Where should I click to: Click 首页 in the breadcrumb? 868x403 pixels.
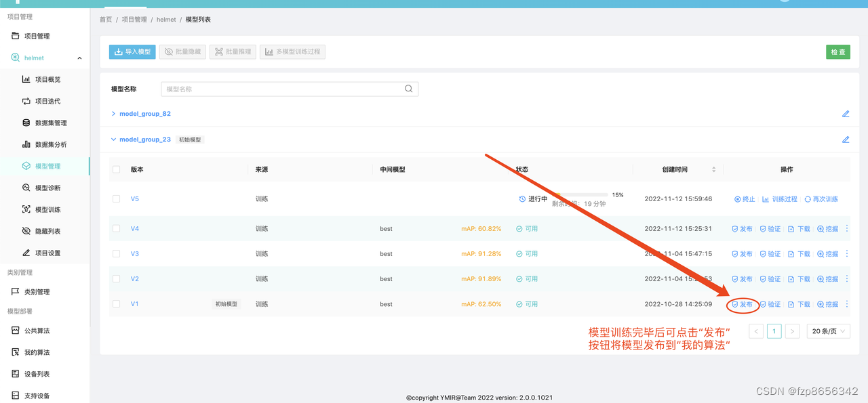coord(106,20)
